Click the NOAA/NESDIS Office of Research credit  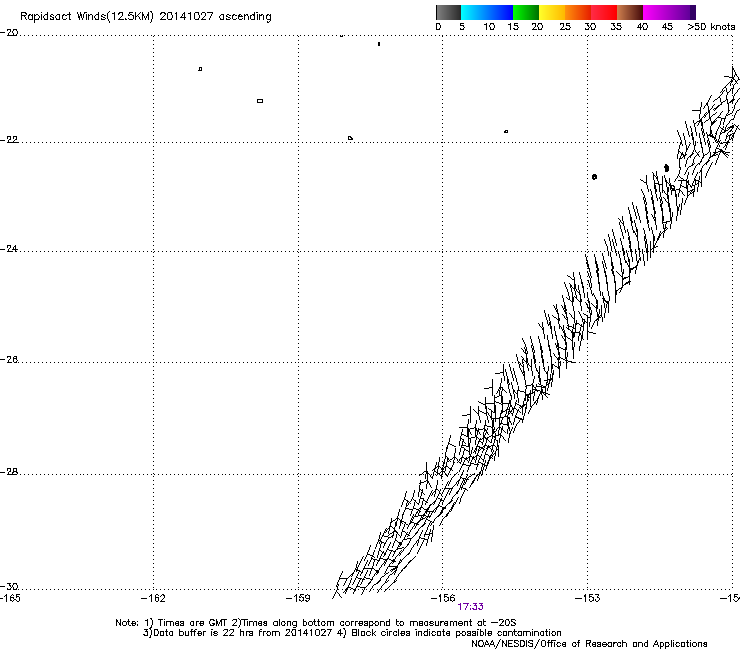[589, 644]
